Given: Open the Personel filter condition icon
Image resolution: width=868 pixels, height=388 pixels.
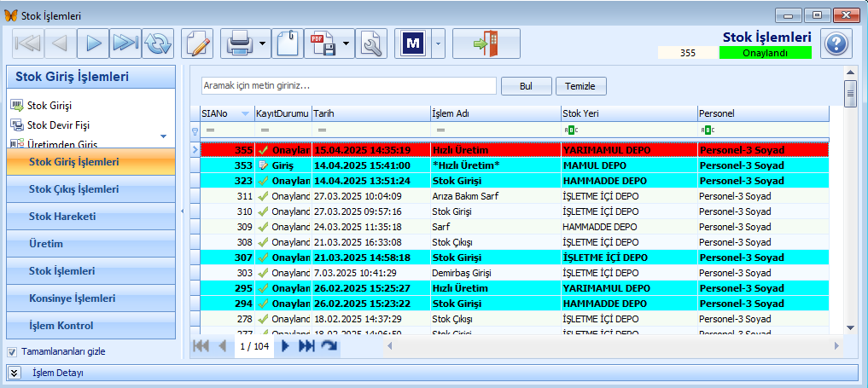Looking at the screenshot, I should pyautogui.click(x=708, y=130).
